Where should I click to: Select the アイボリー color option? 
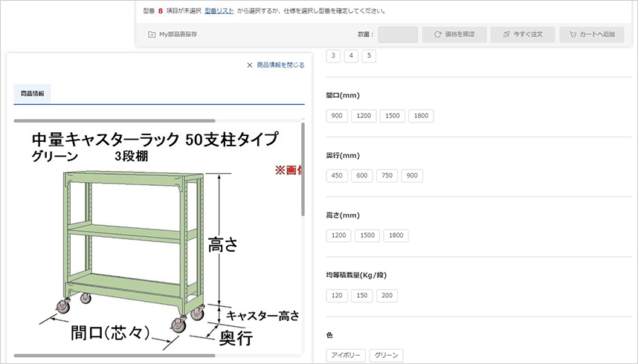(346, 356)
